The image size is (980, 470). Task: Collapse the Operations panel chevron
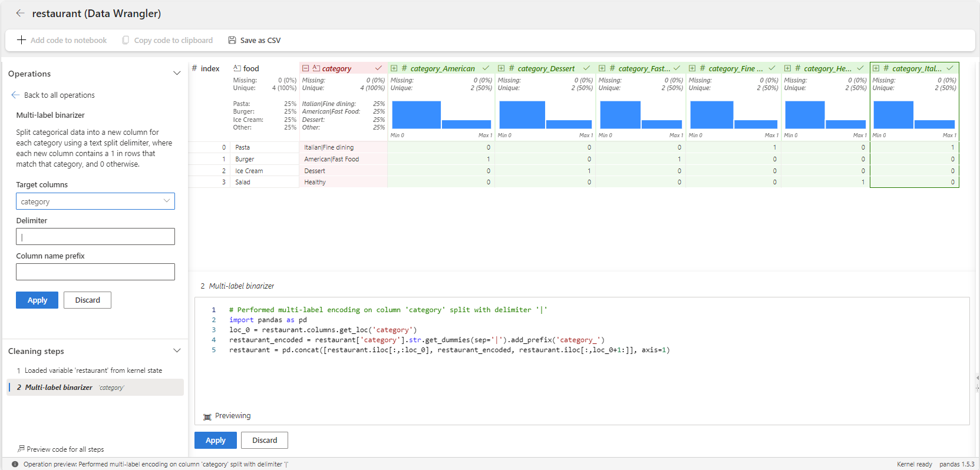[176, 74]
